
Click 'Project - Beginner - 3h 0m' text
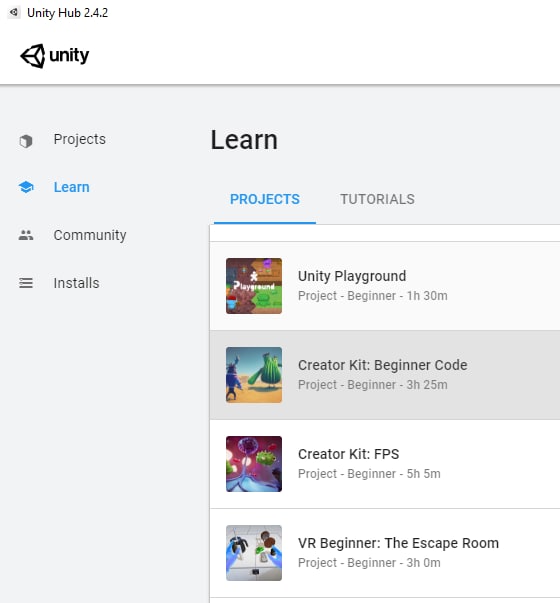tap(369, 563)
